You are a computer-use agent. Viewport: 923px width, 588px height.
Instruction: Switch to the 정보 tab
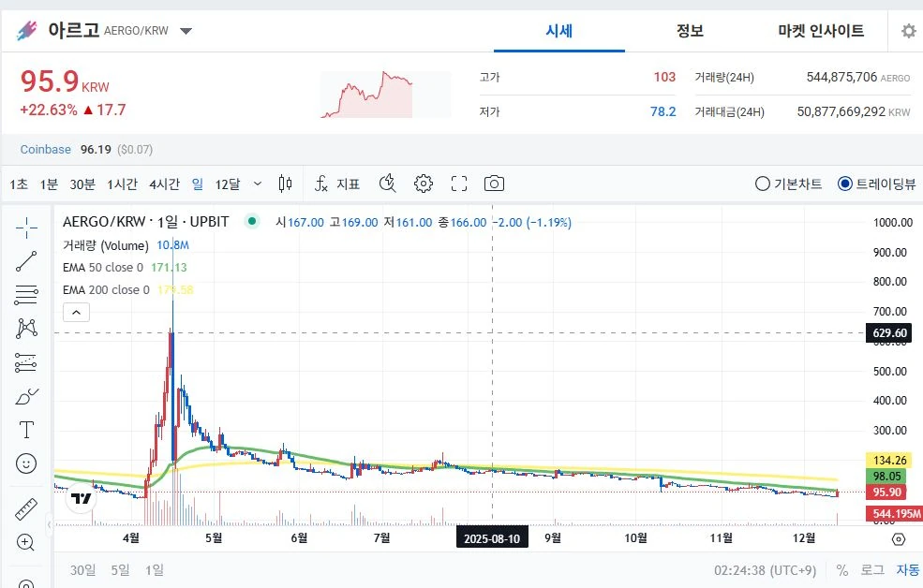690,31
